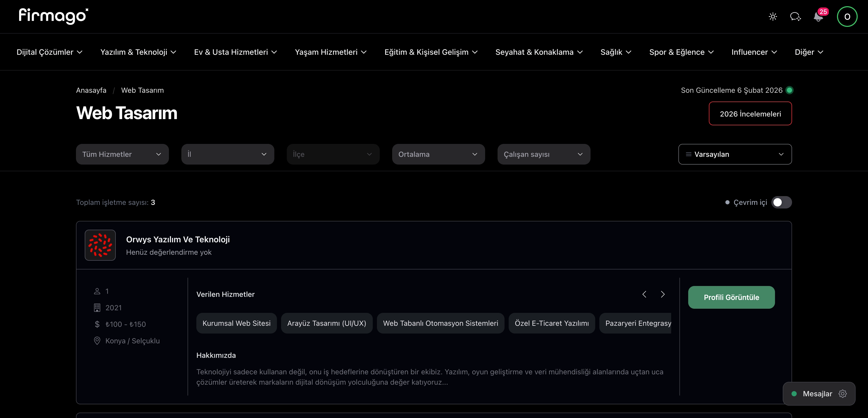Open the Influencer menu
The width and height of the screenshot is (868, 418).
coord(754,52)
